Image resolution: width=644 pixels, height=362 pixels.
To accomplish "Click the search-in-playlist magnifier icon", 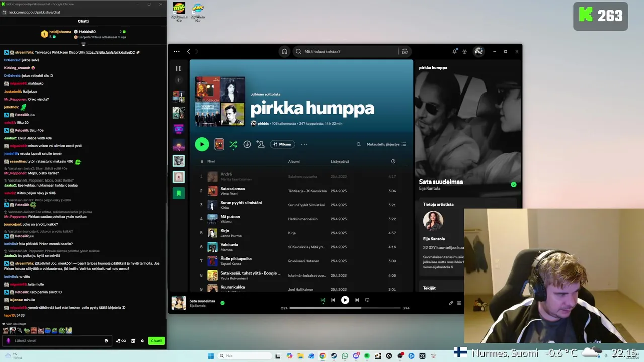I will tap(359, 144).
